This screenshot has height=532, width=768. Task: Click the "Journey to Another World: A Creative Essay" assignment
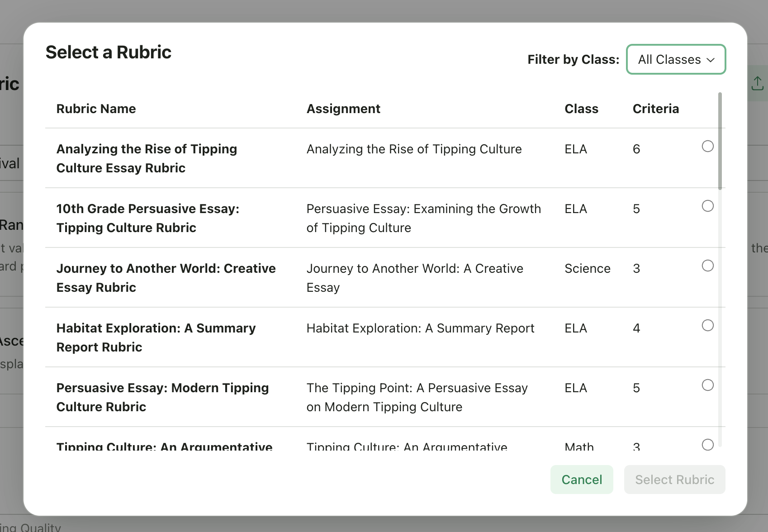[414, 277]
